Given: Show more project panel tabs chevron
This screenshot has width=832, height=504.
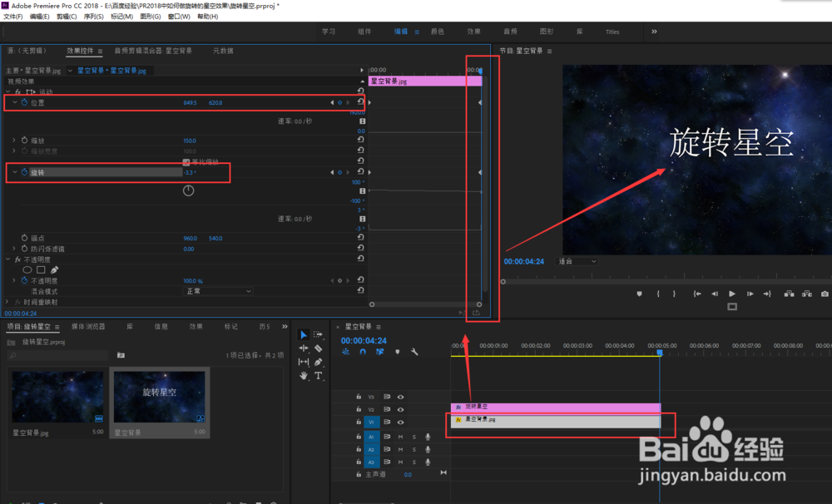Looking at the screenshot, I should pos(285,326).
